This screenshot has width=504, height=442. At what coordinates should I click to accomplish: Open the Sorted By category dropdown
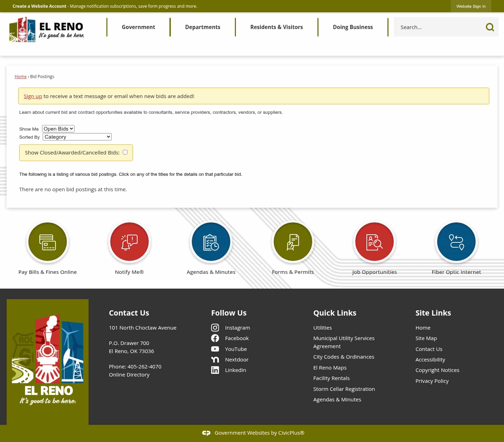pos(77,137)
